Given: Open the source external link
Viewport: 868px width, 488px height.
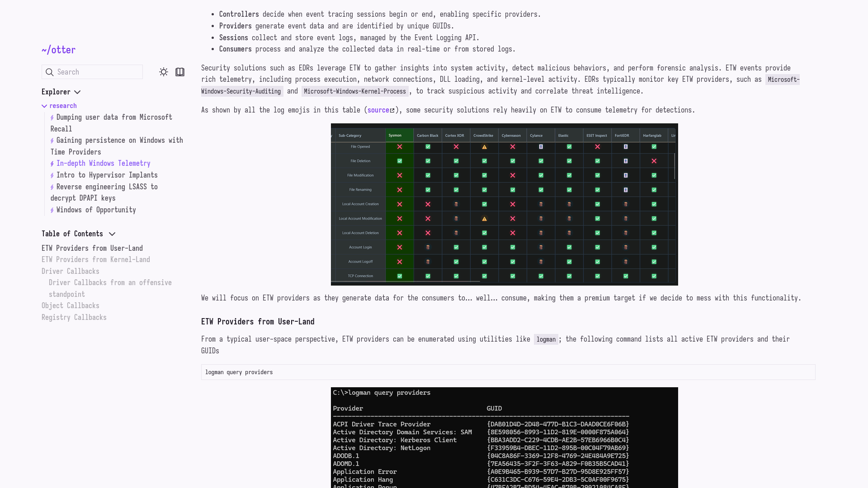Looking at the screenshot, I should [x=378, y=110].
